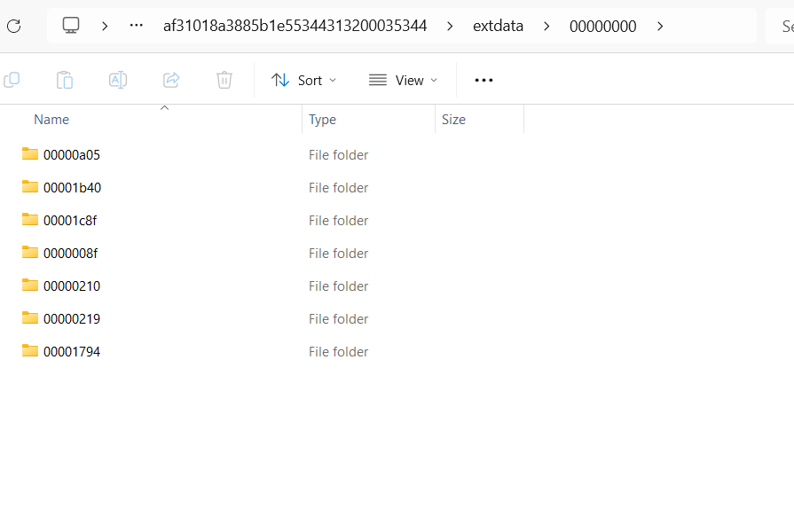Click the File folder type of 00000a05
This screenshot has height=532, width=794.
point(338,155)
